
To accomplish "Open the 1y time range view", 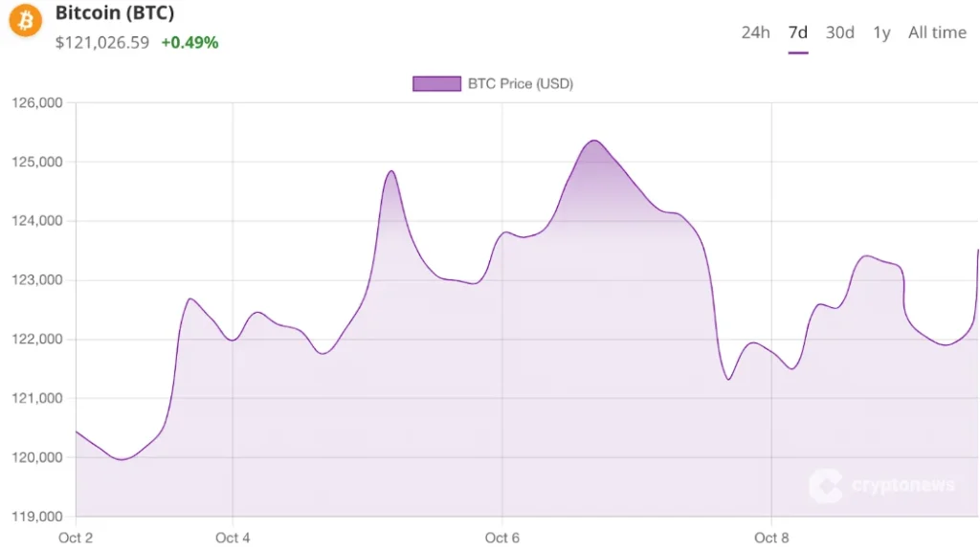I will pos(881,33).
